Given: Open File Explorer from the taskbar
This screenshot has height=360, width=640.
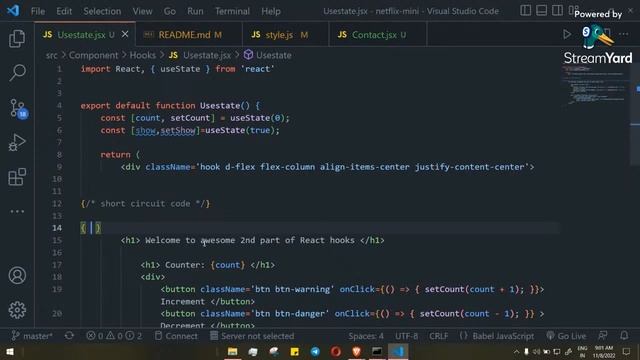Looking at the screenshot, I should point(233,351).
